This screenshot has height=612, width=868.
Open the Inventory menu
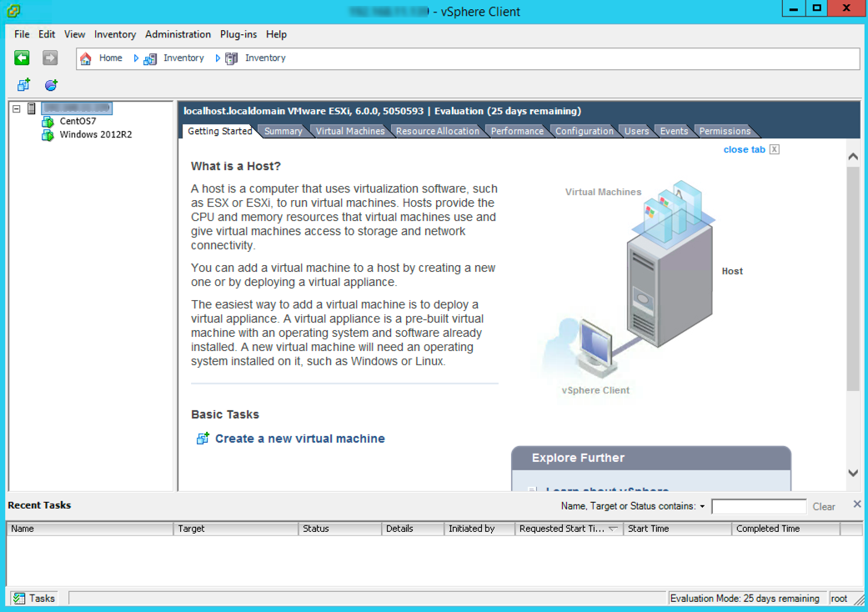click(x=115, y=34)
